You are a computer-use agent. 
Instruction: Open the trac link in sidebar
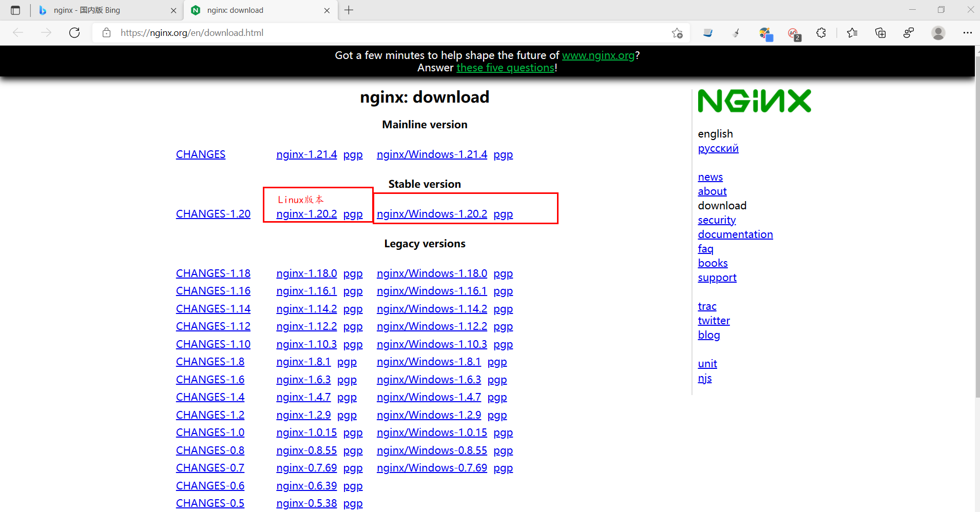(x=707, y=306)
